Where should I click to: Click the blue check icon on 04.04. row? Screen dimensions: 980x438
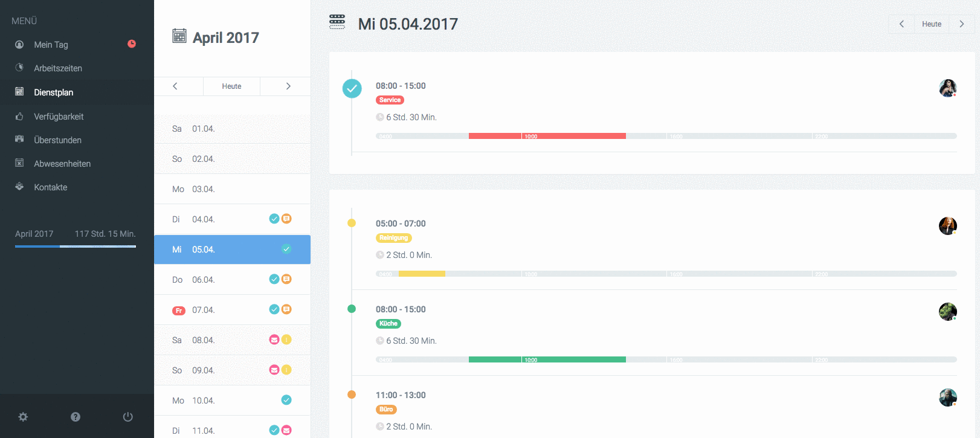click(274, 219)
